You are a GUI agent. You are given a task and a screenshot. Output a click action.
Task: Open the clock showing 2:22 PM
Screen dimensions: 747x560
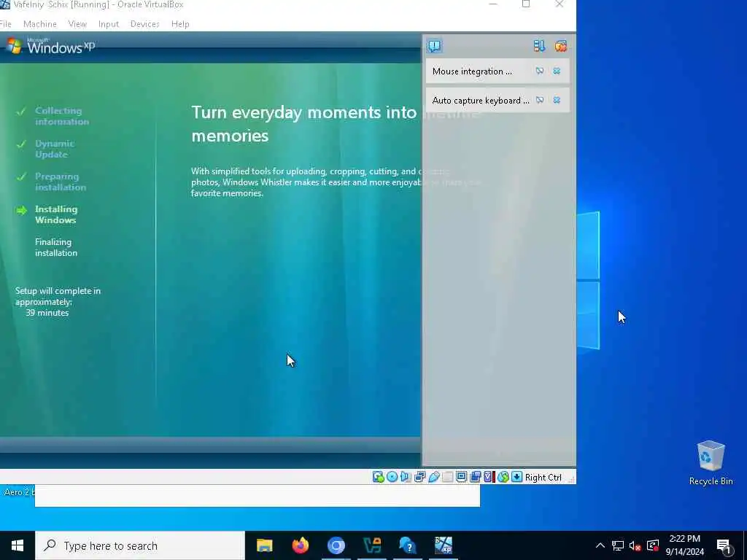(x=684, y=545)
